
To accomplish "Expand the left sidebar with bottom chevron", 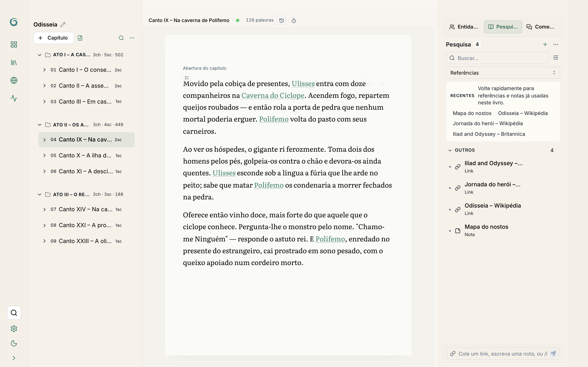I will click(x=14, y=358).
